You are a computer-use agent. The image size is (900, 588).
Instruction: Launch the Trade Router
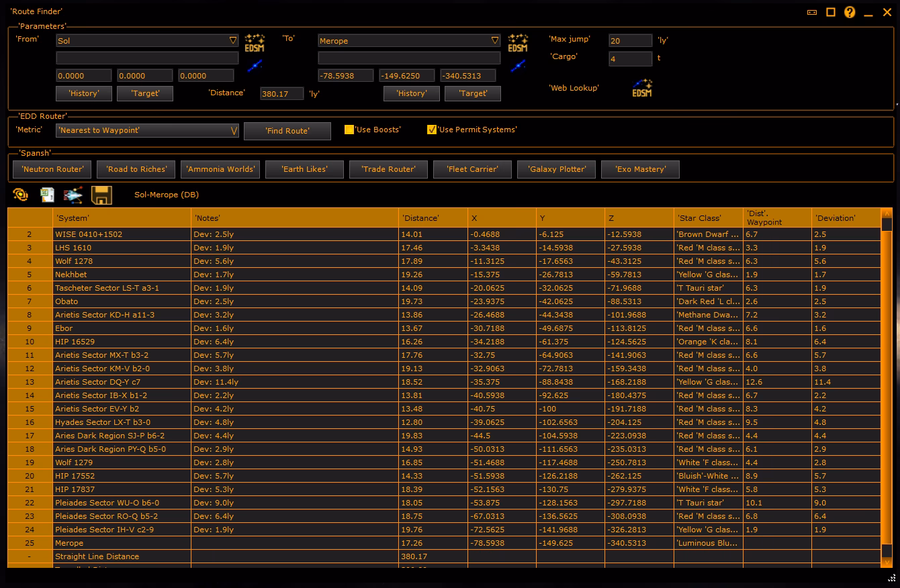[388, 169]
